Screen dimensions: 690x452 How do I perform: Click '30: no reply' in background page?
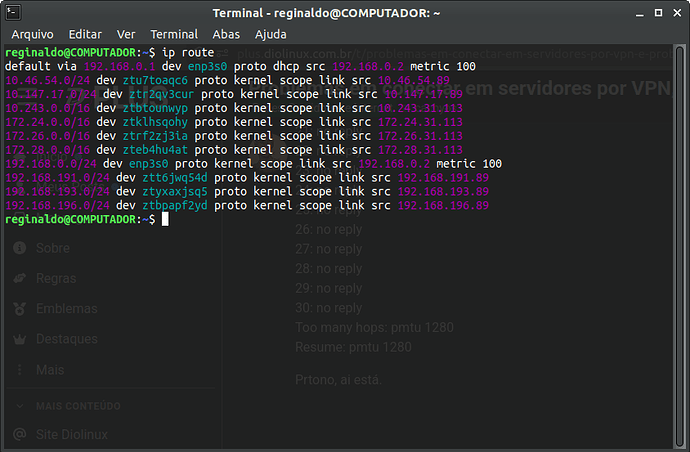point(329,308)
